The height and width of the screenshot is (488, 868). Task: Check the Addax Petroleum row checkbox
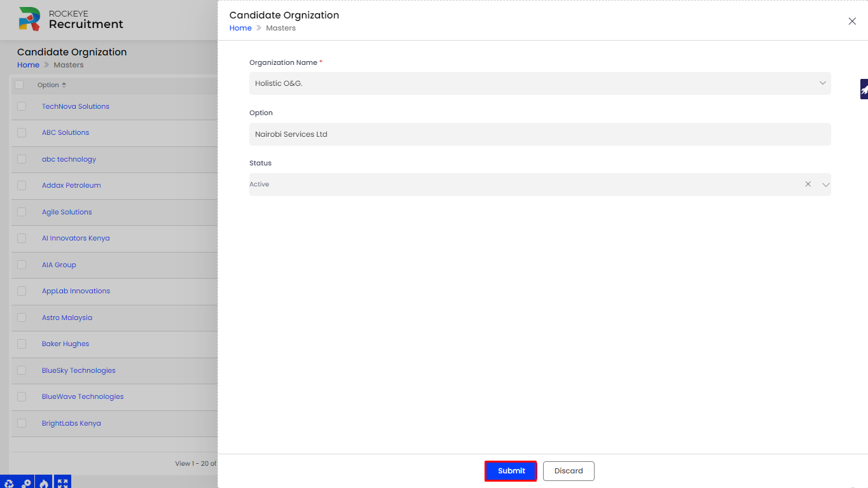click(x=22, y=185)
